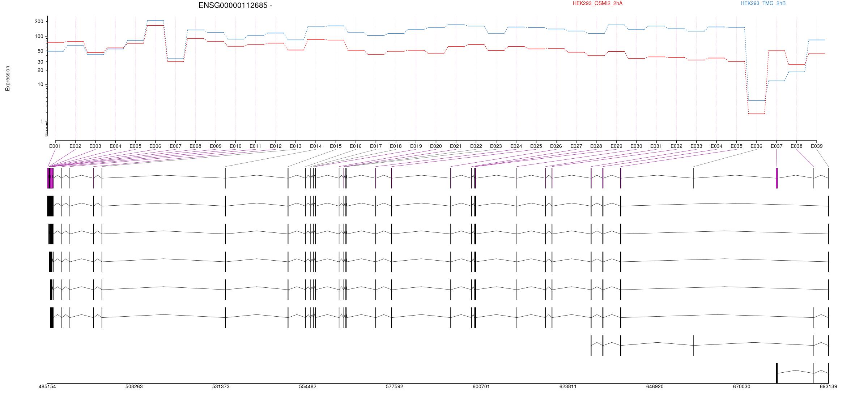
Task: Click genomic coordinate 485154
Action: coord(47,386)
